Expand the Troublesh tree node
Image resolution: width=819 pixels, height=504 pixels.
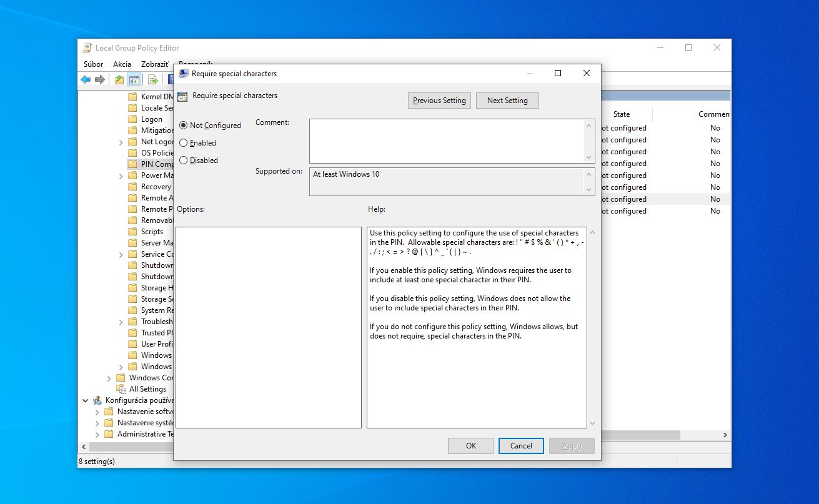(x=121, y=322)
